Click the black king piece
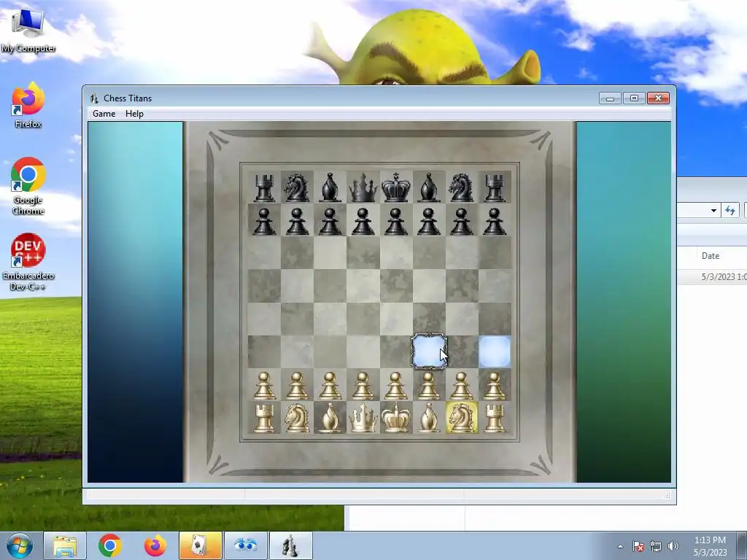Screen dimensions: 747x560 (396, 187)
